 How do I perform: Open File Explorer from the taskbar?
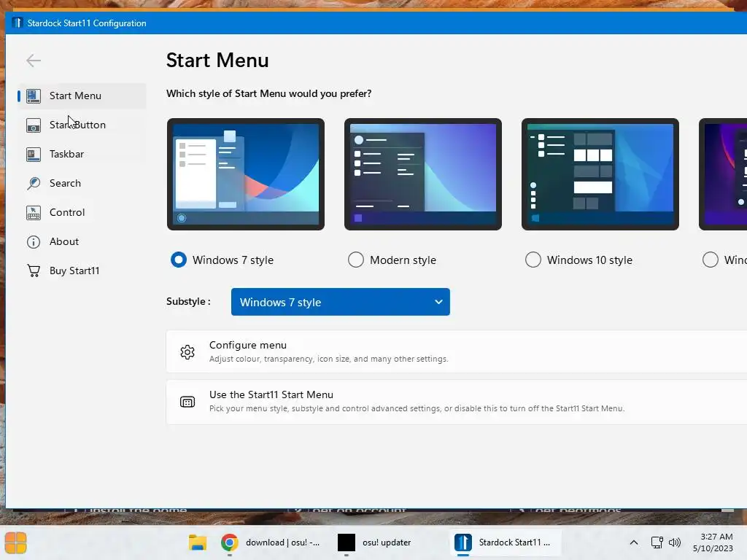[x=197, y=542]
